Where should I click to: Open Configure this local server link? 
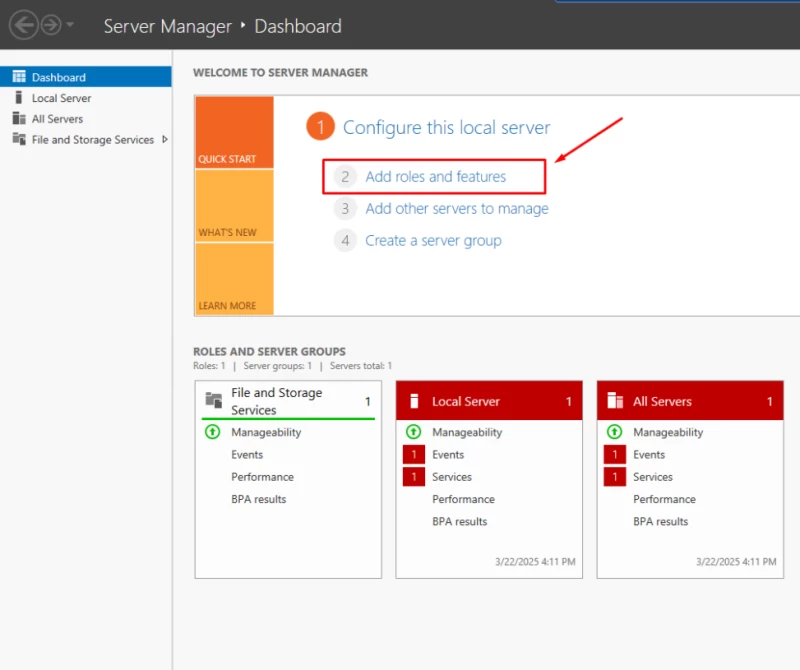[446, 127]
